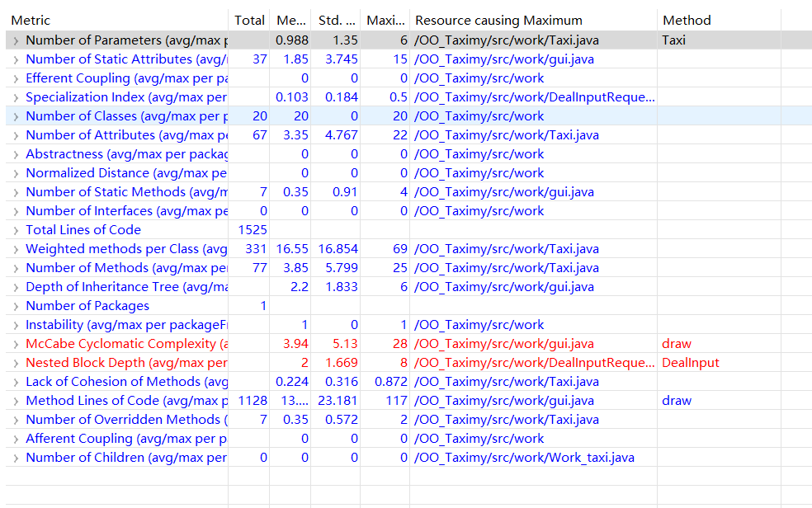Expand the Number of Packages row
The width and height of the screenshot is (812, 508).
click(x=16, y=306)
